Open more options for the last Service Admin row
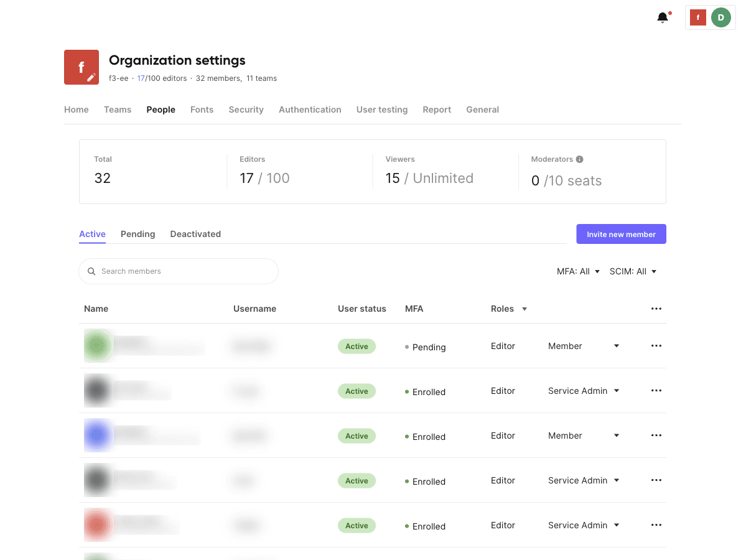The height and width of the screenshot is (560, 746). [x=656, y=525]
